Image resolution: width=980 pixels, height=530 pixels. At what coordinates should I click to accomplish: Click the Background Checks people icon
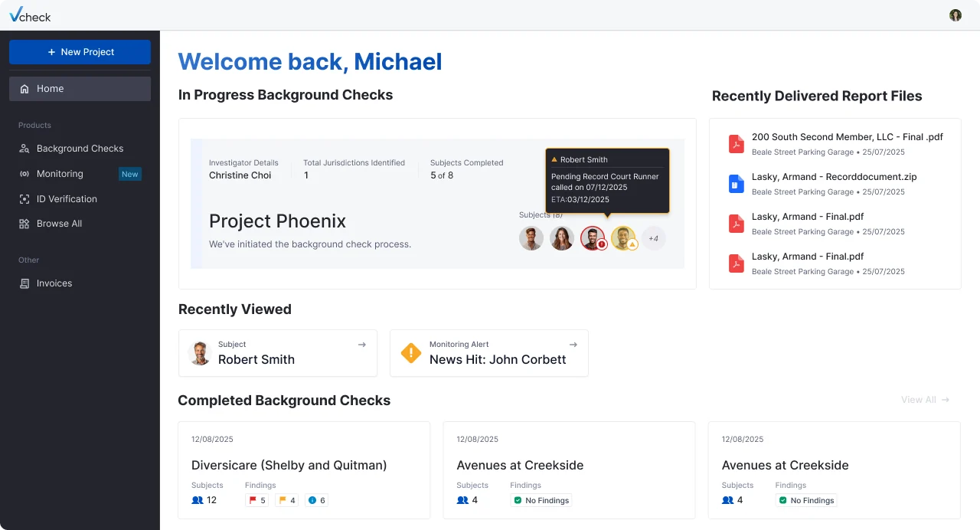pos(24,149)
